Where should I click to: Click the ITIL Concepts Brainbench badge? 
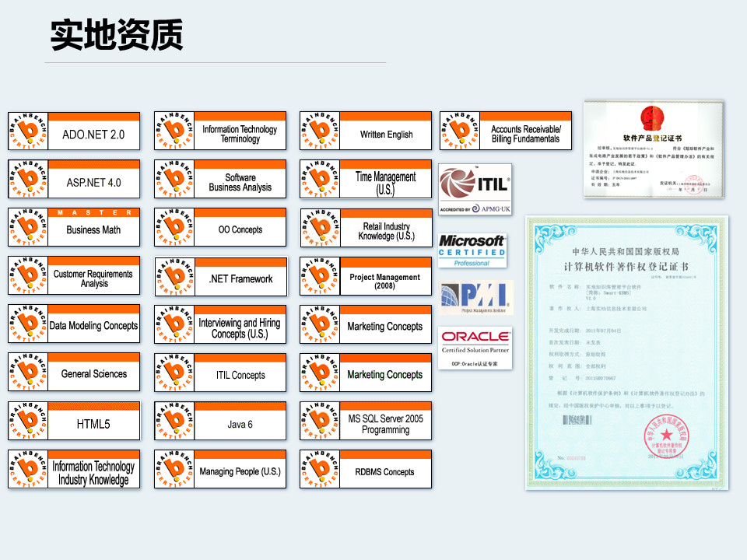click(220, 373)
